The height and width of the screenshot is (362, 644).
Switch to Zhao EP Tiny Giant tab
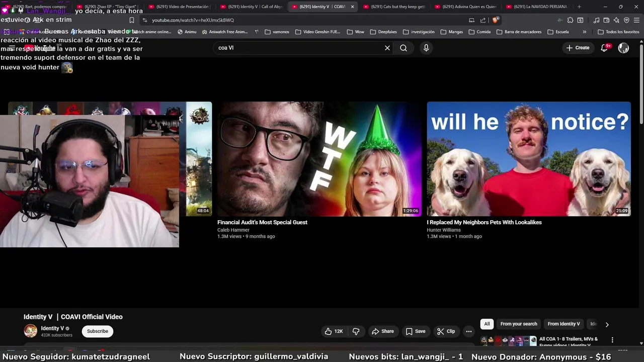[x=108, y=7]
